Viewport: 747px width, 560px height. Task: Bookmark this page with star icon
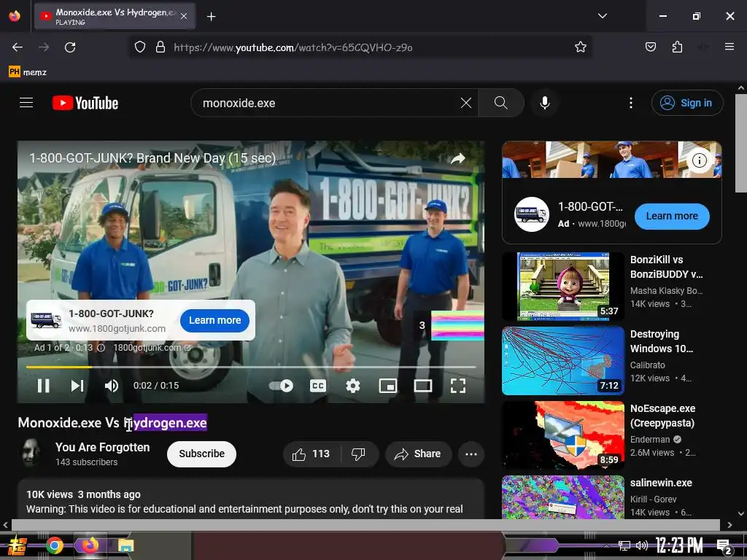point(580,47)
